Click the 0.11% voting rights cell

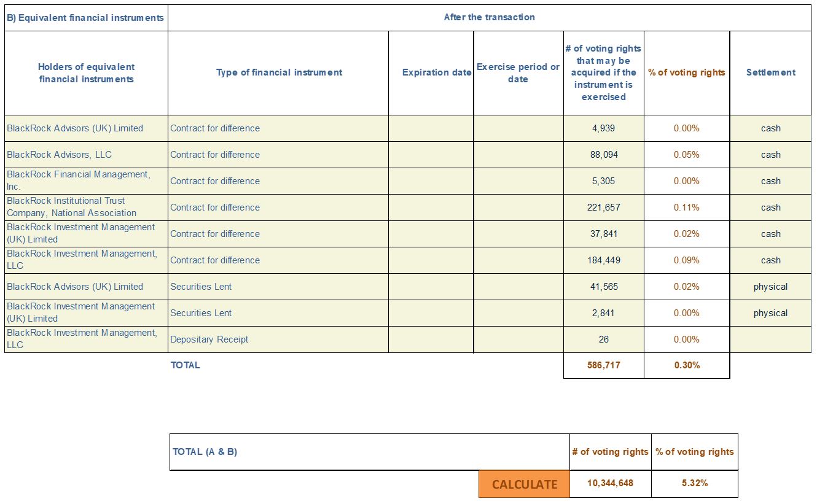687,207
